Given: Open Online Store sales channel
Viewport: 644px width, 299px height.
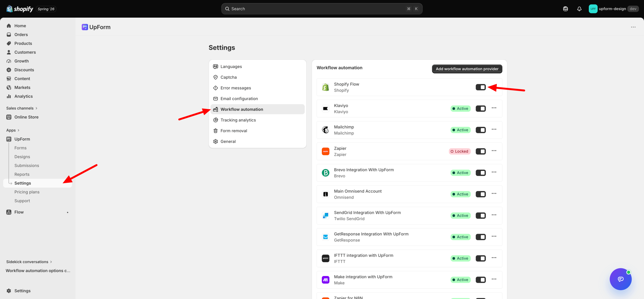Looking at the screenshot, I should pos(38,117).
